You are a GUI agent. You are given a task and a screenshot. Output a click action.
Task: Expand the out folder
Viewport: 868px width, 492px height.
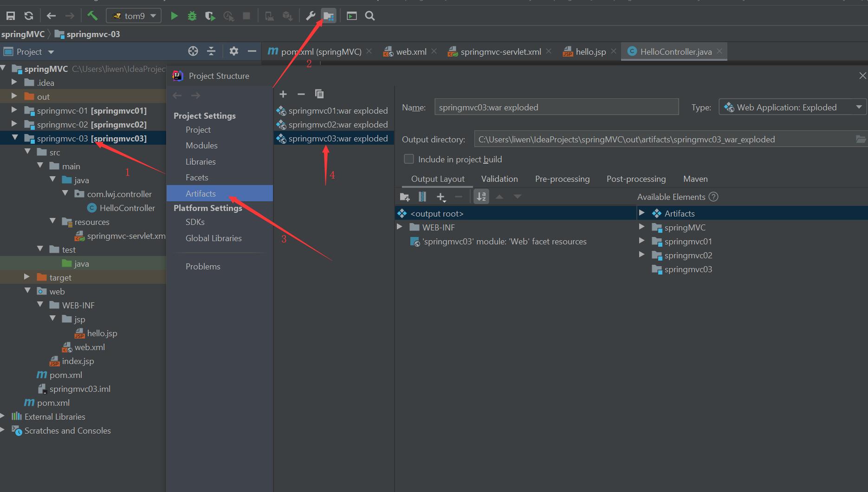14,96
